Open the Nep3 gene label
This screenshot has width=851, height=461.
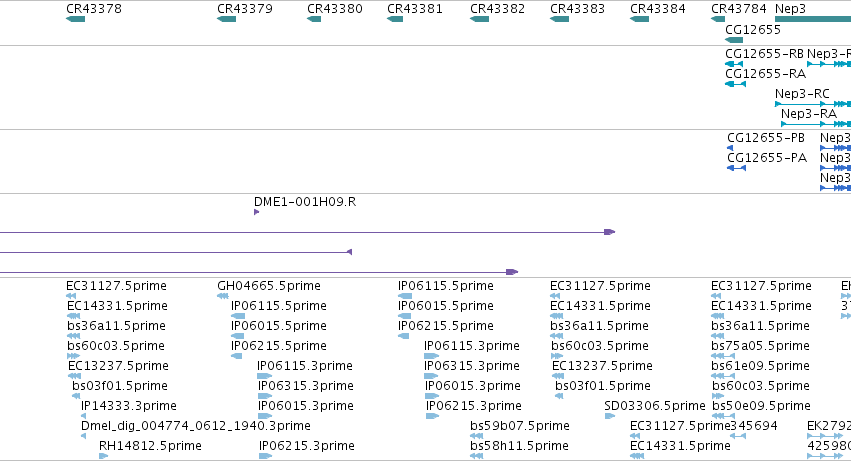click(790, 9)
